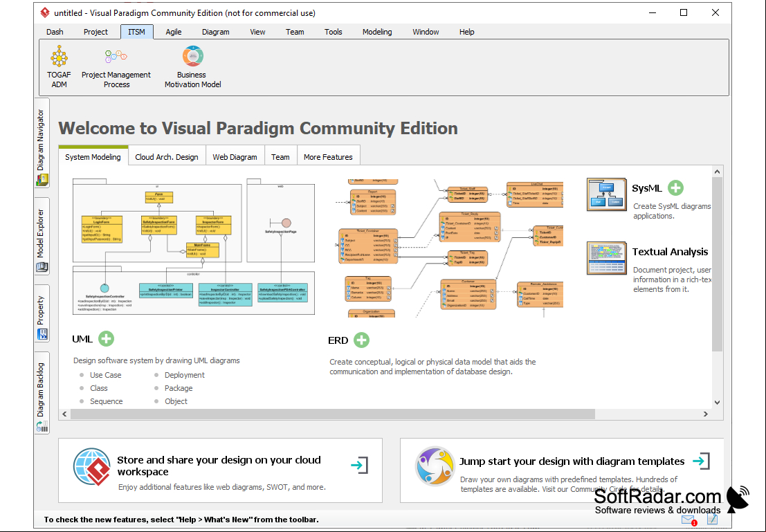Open the Modeling menu
The image size is (766, 532).
point(377,32)
